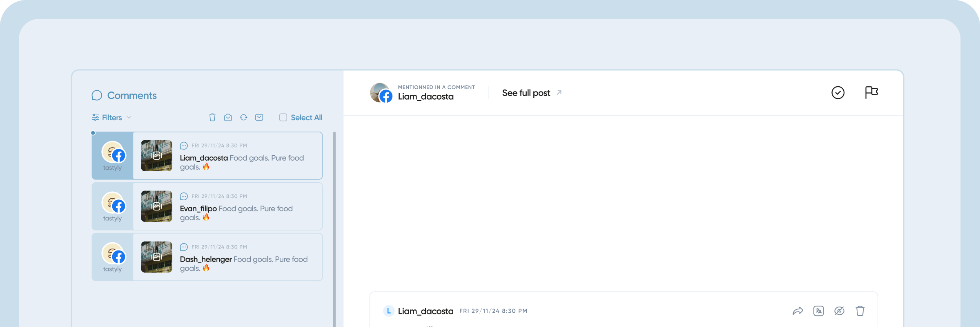
Task: Tick the Select All checkbox
Action: pyautogui.click(x=283, y=117)
